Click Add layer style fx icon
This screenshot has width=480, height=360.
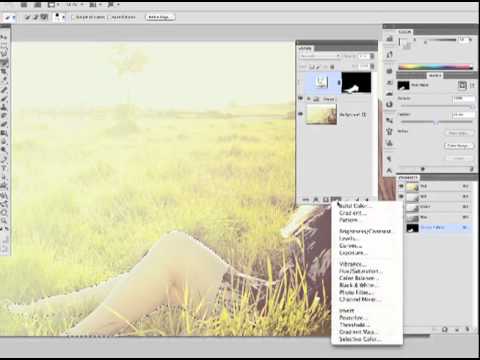click(316, 200)
